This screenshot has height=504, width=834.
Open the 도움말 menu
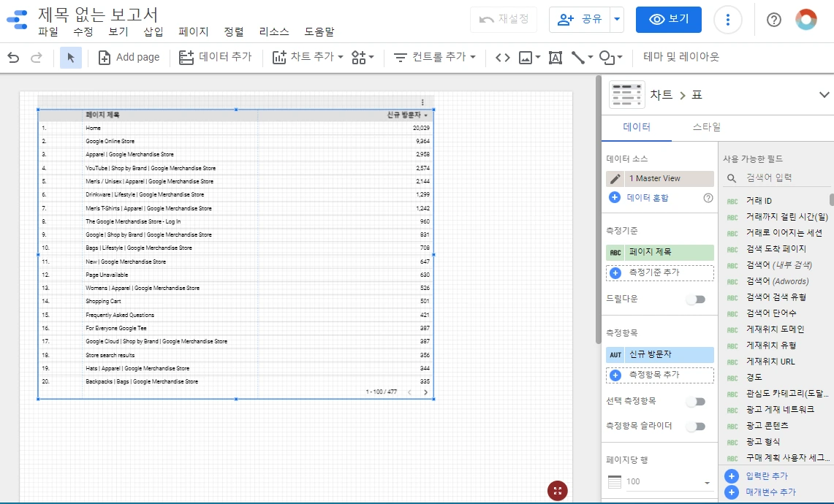coord(319,32)
